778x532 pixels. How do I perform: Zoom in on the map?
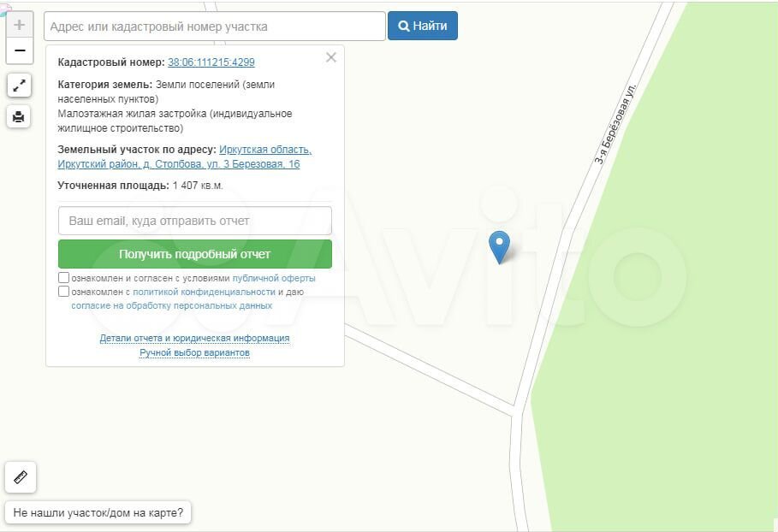pos(19,25)
